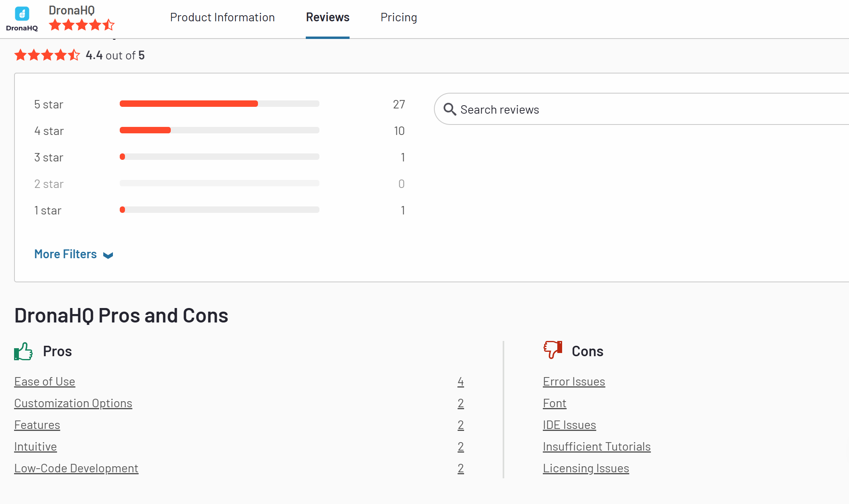
Task: Click the count 2 beside Features
Action: click(x=460, y=425)
